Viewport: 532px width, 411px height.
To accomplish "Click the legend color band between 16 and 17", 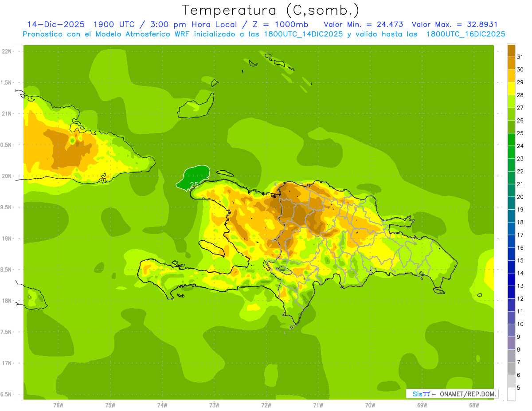I will (511, 241).
